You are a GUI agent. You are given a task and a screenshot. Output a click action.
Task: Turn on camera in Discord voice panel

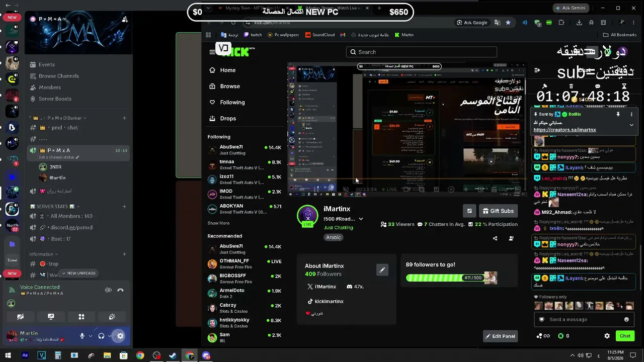21,317
